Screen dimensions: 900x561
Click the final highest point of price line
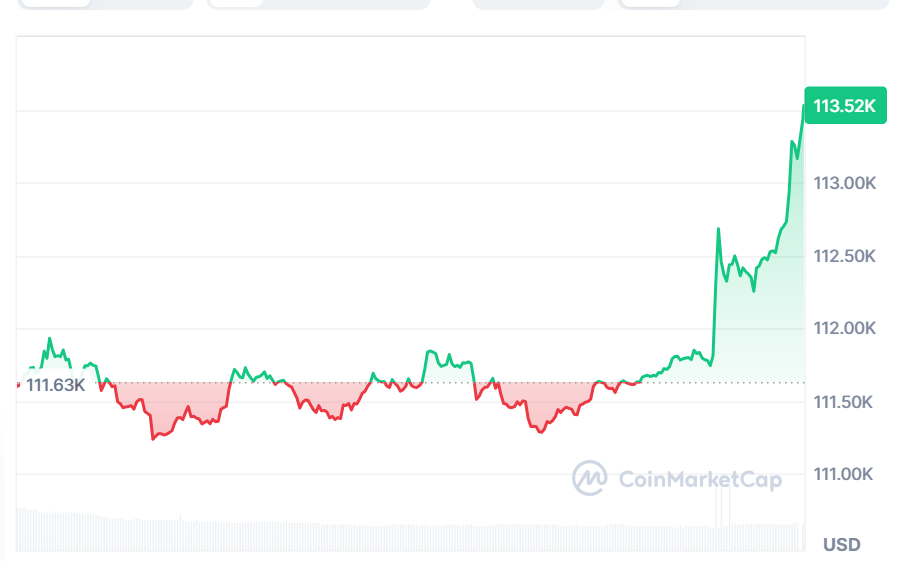[x=803, y=106]
